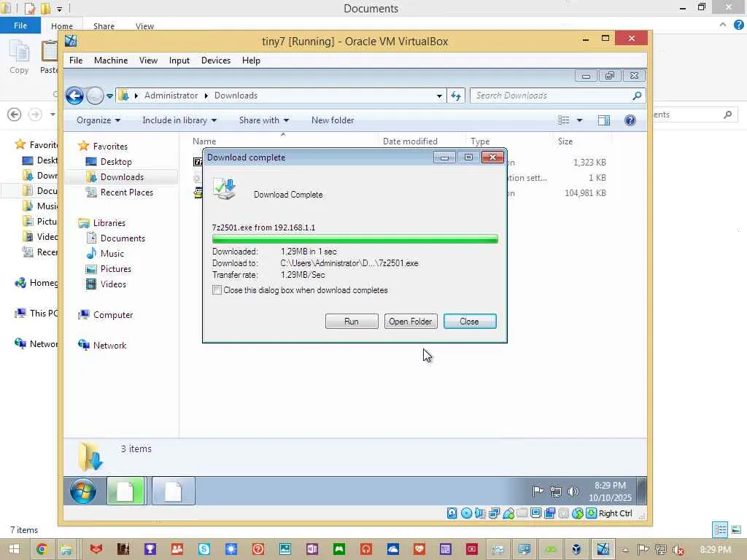Click the guest tray Action Center flag
Screen dimensions: 747x560
(x=538, y=491)
